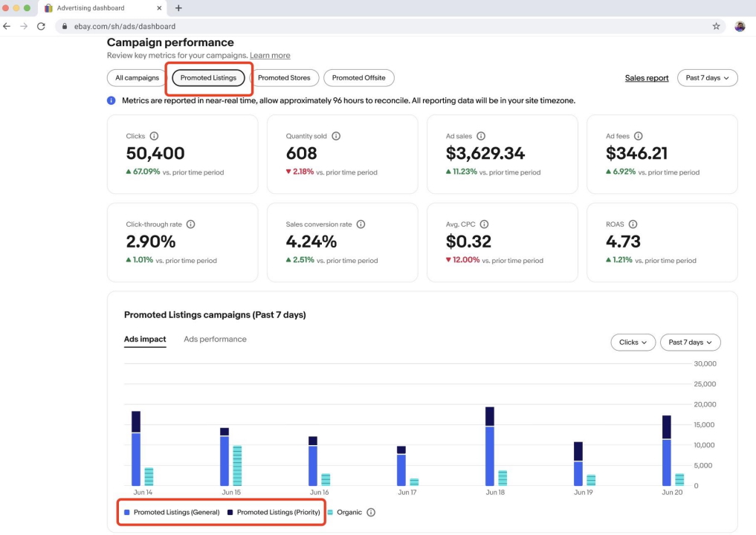
Task: Click the Quantity sold value 608
Action: coord(301,153)
